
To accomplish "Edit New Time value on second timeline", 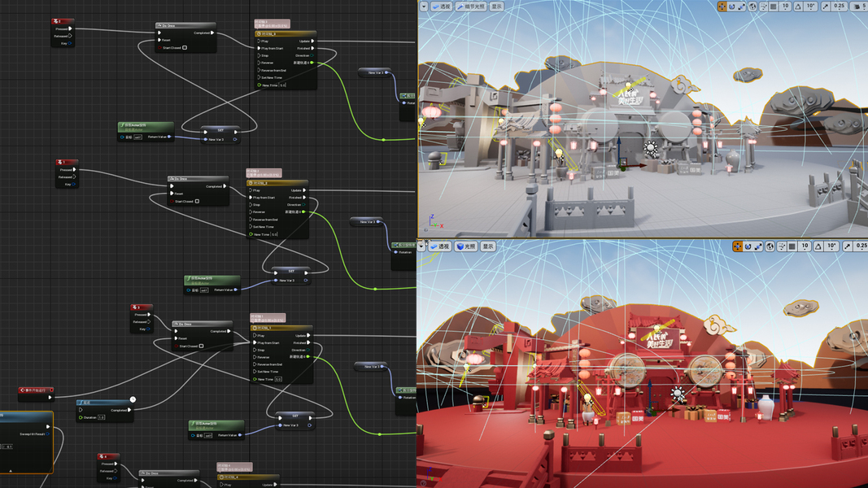I will [275, 234].
